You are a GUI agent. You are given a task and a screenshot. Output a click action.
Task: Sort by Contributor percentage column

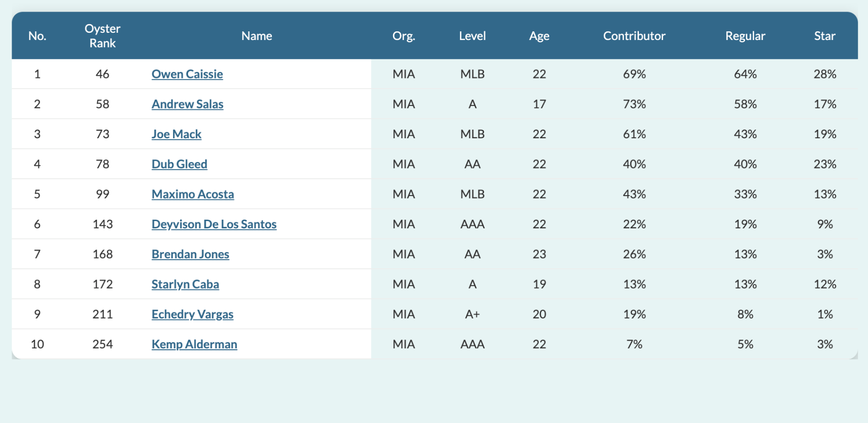pyautogui.click(x=634, y=36)
